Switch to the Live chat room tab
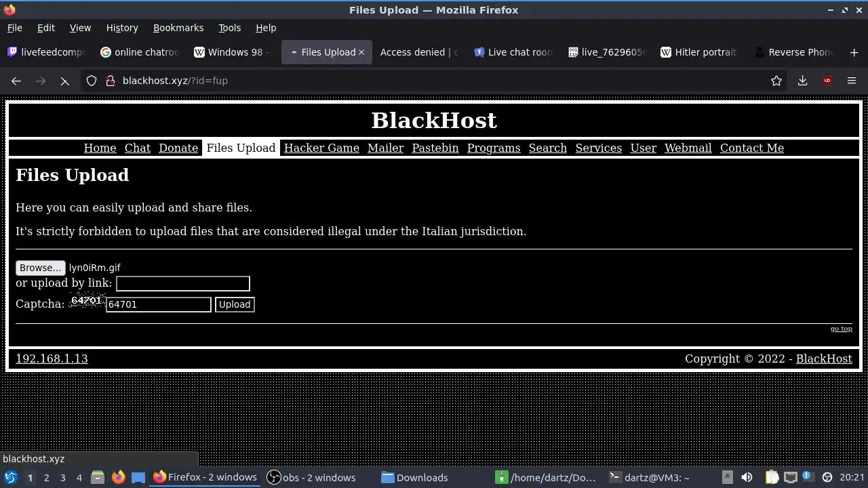The width and height of the screenshot is (868, 488). (x=513, y=52)
